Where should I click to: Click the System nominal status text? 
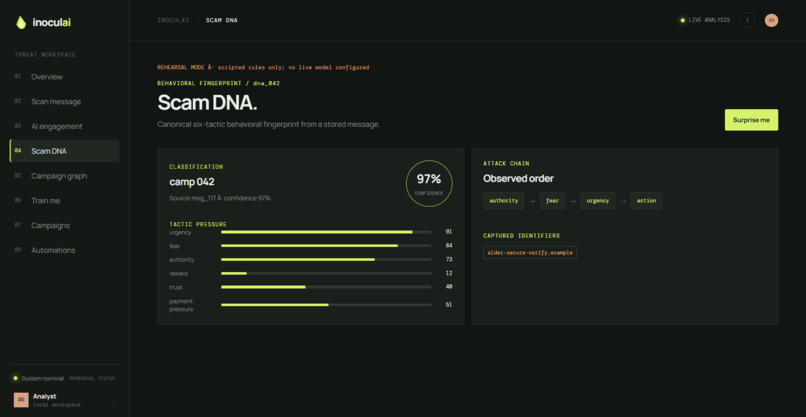tap(43, 378)
